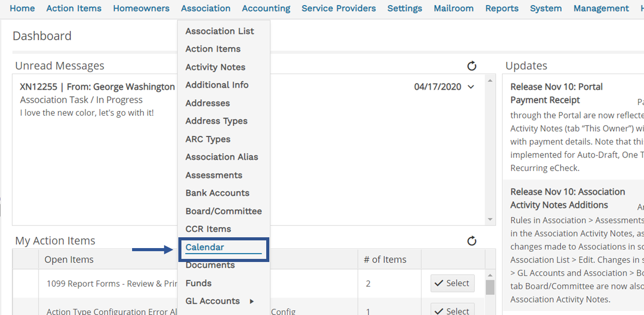Open the date dropdown showing 04/17/2020
The width and height of the screenshot is (644, 315).
click(x=444, y=86)
